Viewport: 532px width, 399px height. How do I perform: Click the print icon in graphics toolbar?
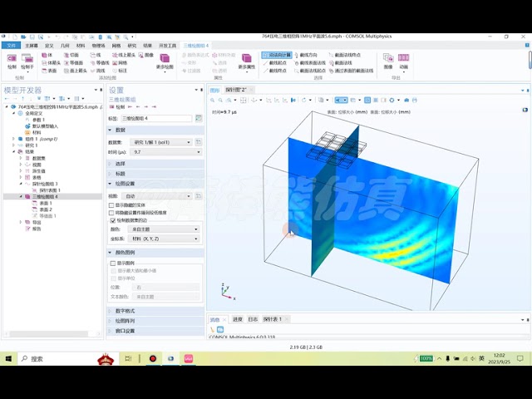coord(415,100)
